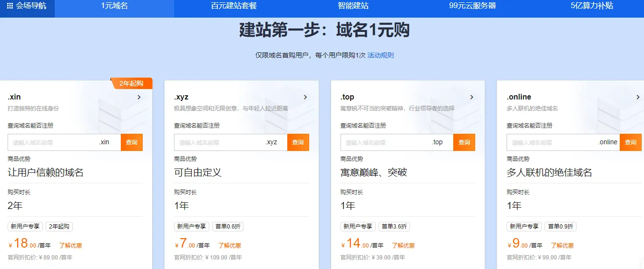The width and height of the screenshot is (644, 269).
Task: Focus the .xyz domain prefix input
Action: tap(231, 142)
